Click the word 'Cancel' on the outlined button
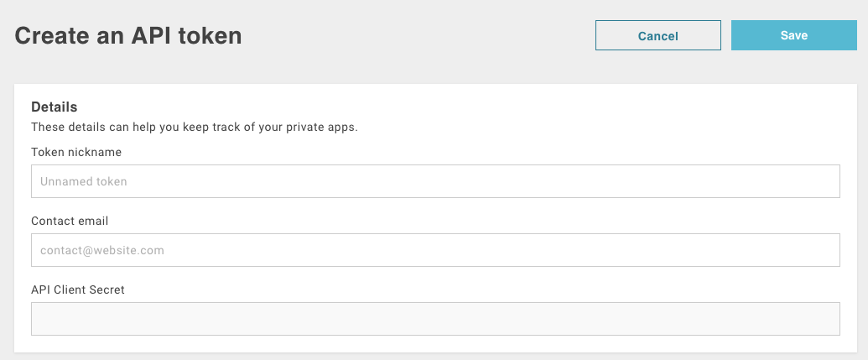Image resolution: width=868 pixels, height=360 pixels. pyautogui.click(x=657, y=36)
